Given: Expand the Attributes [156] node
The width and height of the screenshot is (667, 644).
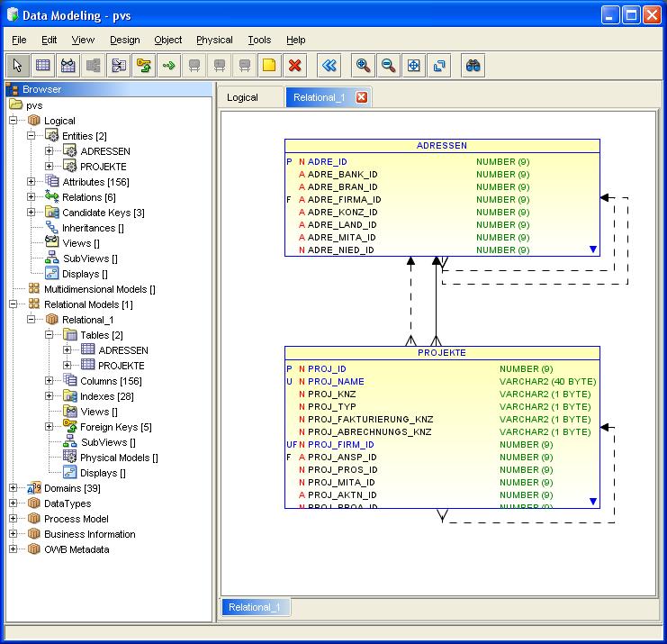Looking at the screenshot, I should coord(31,182).
